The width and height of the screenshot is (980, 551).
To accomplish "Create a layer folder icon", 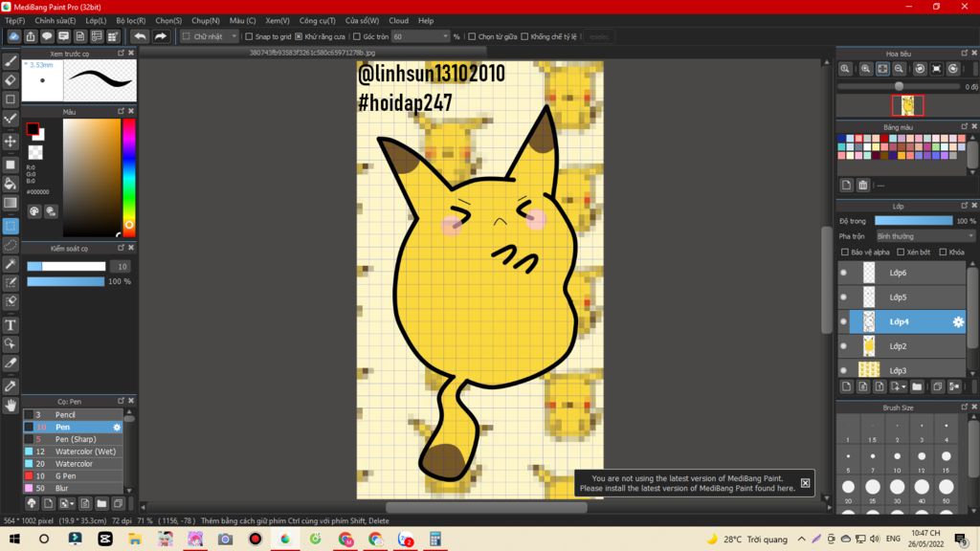I will coord(917,386).
